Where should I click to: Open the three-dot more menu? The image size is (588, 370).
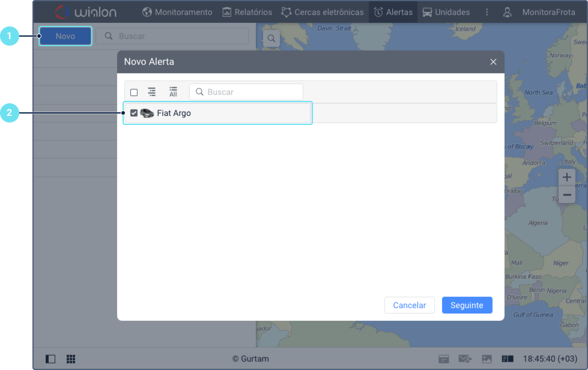coord(486,12)
